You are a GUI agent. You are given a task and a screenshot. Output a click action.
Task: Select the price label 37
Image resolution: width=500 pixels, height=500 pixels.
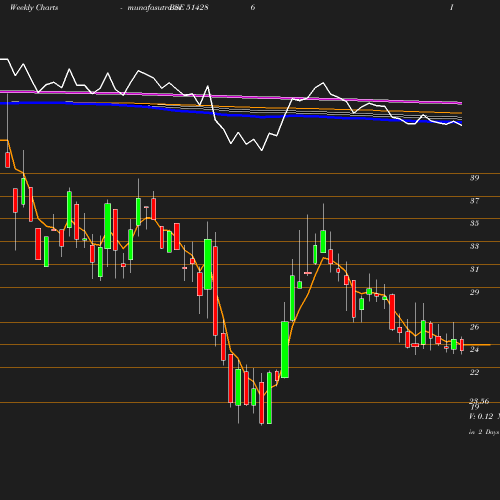click(474, 201)
